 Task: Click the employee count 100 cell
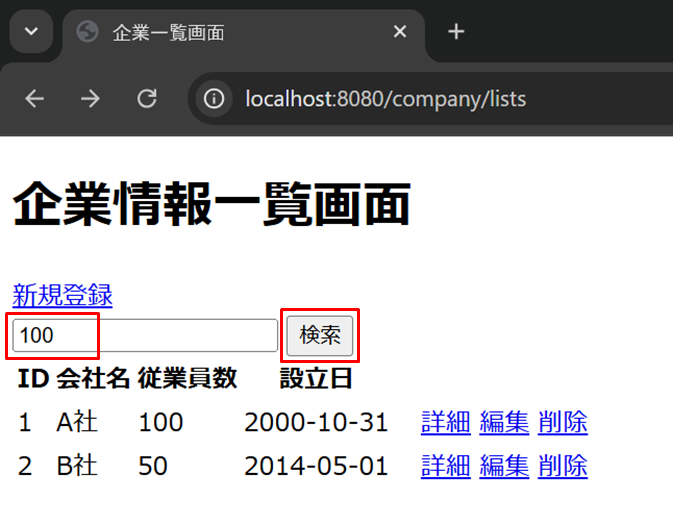click(161, 422)
